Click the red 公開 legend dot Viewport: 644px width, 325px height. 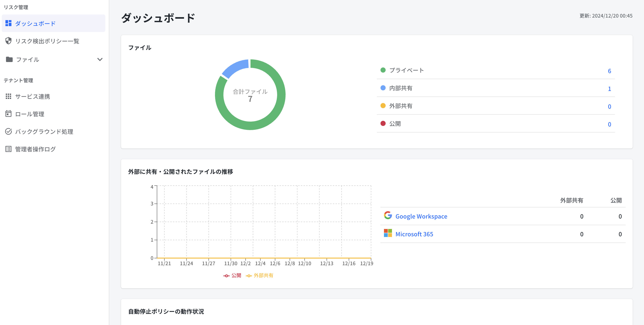coord(383,123)
